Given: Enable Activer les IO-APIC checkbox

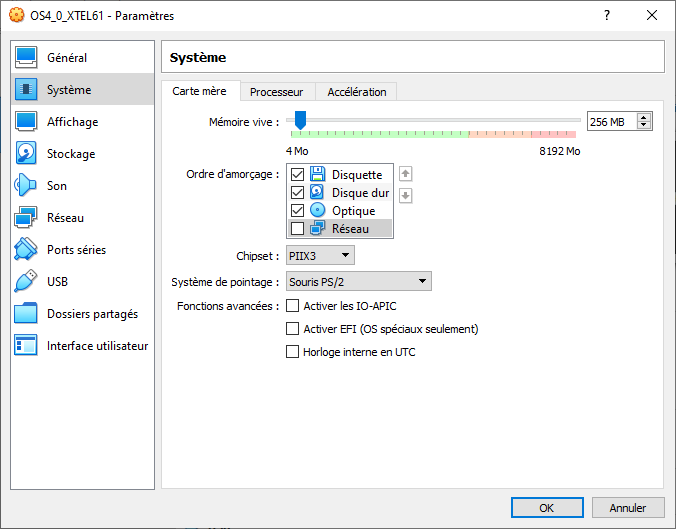Looking at the screenshot, I should click(294, 306).
